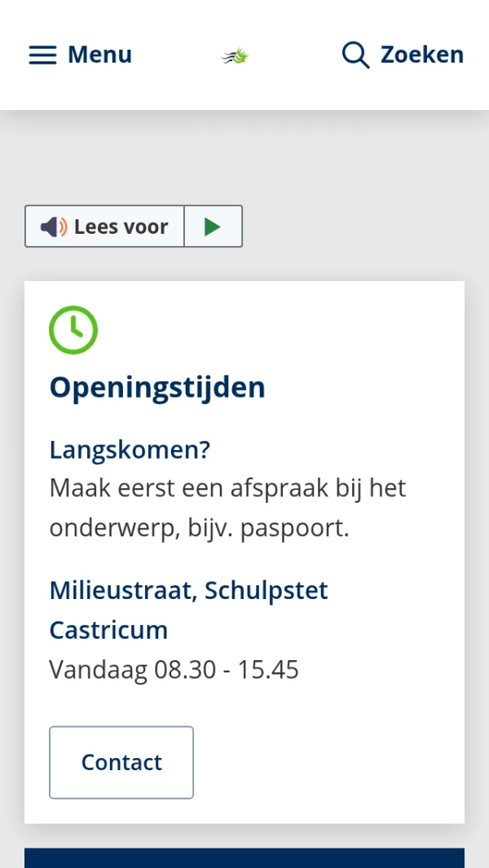Image resolution: width=489 pixels, height=868 pixels.
Task: Click empty header space between logo and Zoeken
Action: (293, 55)
